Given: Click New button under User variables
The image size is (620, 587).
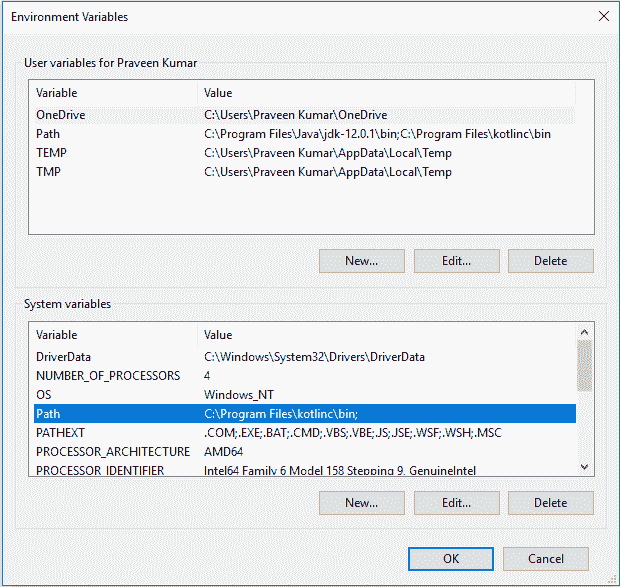Looking at the screenshot, I should click(361, 261).
